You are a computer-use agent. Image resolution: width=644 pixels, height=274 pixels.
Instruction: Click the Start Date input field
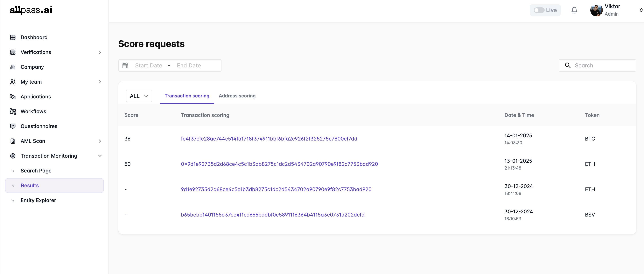point(149,65)
